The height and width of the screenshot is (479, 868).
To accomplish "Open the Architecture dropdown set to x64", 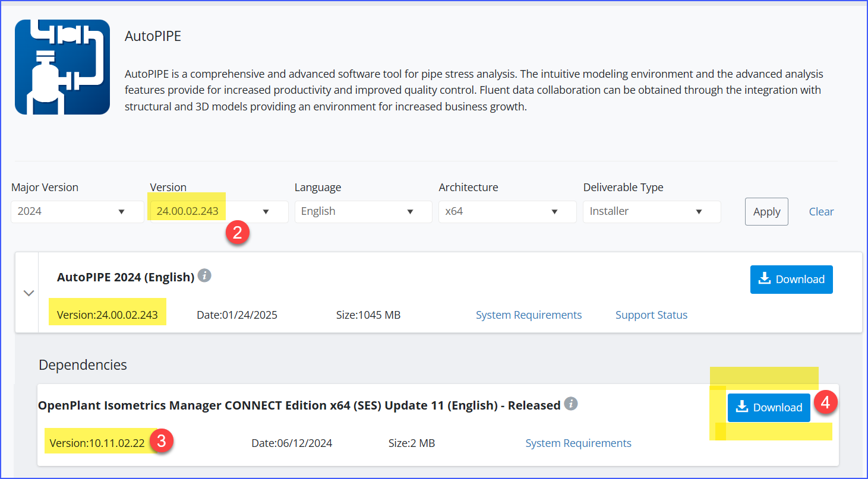I will tap(507, 211).
